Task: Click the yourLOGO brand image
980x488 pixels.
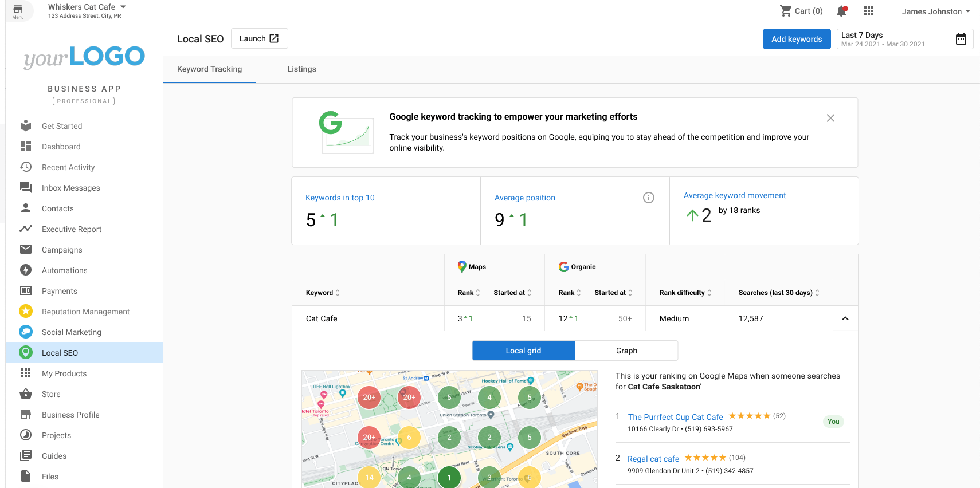Action: (x=84, y=57)
